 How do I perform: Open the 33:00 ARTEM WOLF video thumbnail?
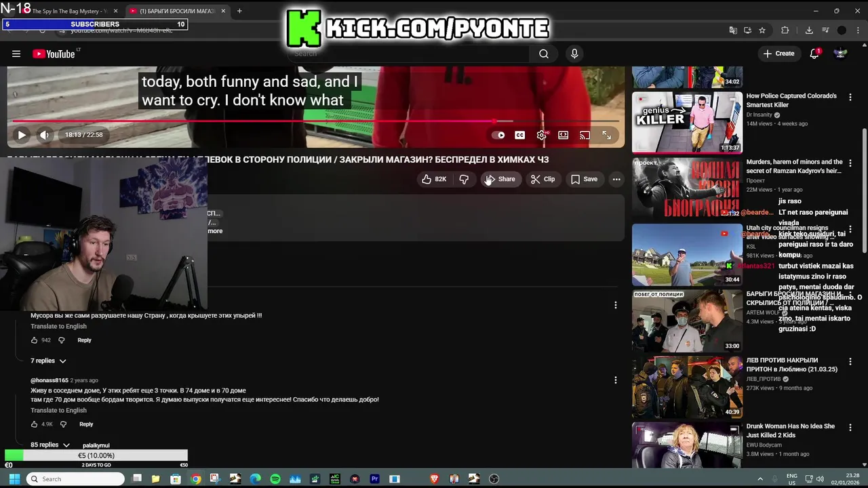pyautogui.click(x=687, y=321)
